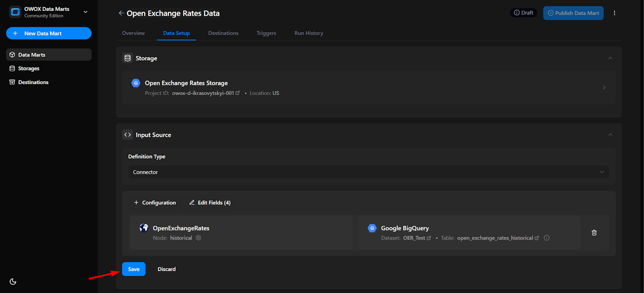Open the project ID external link icon
The width and height of the screenshot is (644, 293).
[x=238, y=93]
